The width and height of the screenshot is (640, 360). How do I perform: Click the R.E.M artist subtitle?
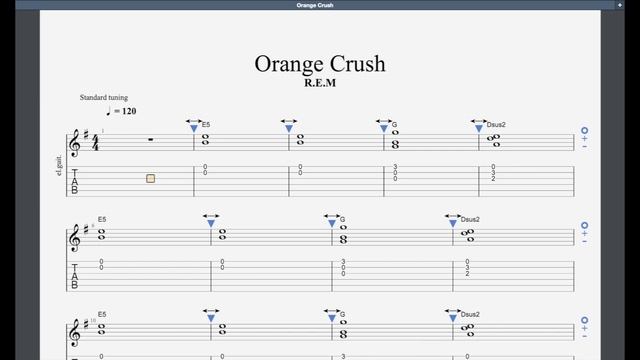coord(320,83)
